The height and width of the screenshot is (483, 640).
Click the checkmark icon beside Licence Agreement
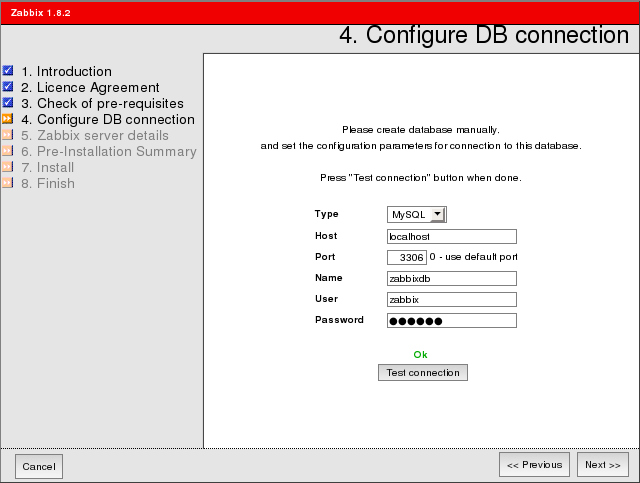pos(8,87)
